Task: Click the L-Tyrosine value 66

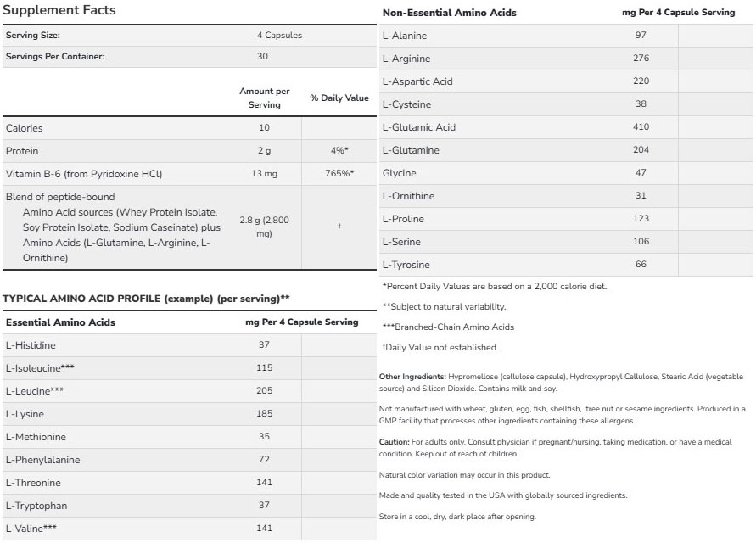Action: 641,265
